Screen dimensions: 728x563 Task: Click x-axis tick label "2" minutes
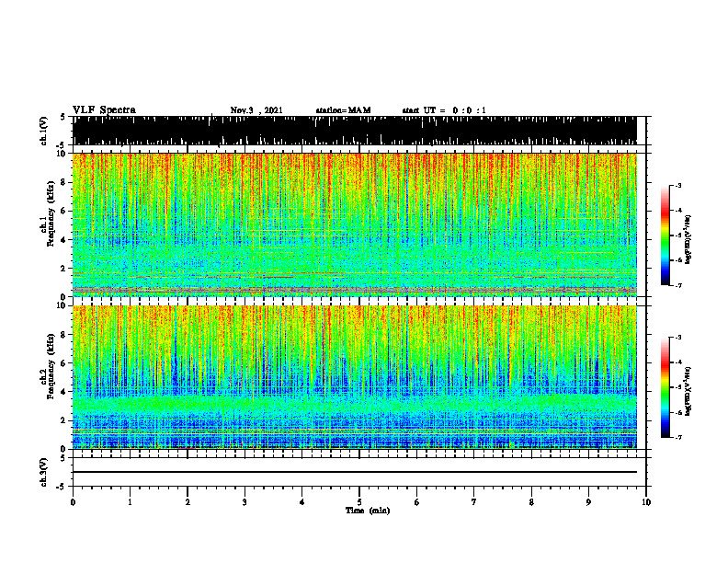[x=188, y=502]
